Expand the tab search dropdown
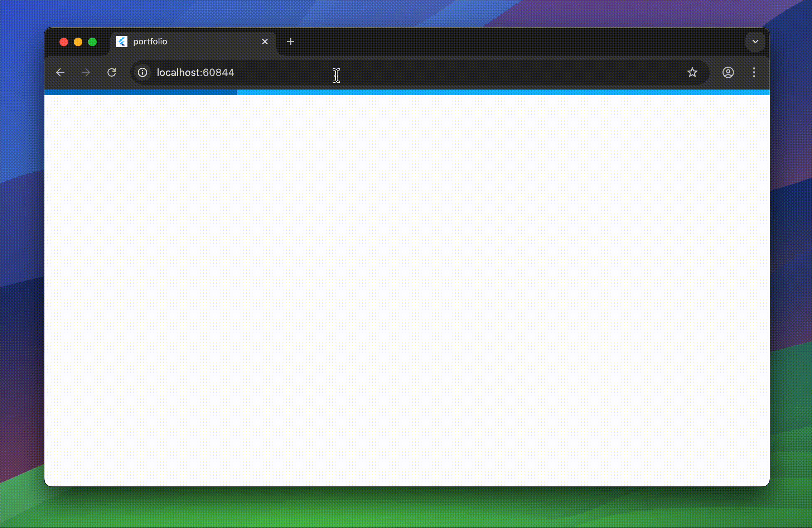 [x=755, y=42]
